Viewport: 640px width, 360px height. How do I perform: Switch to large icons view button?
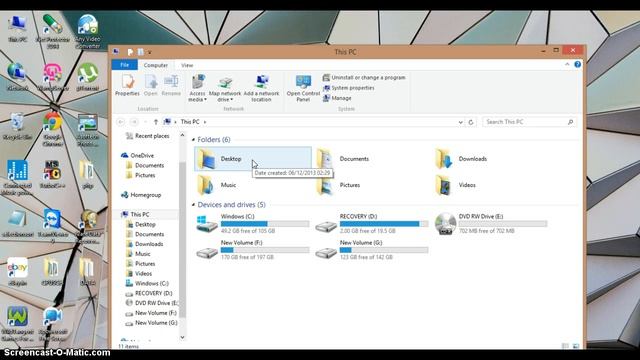pyautogui.click(x=576, y=346)
